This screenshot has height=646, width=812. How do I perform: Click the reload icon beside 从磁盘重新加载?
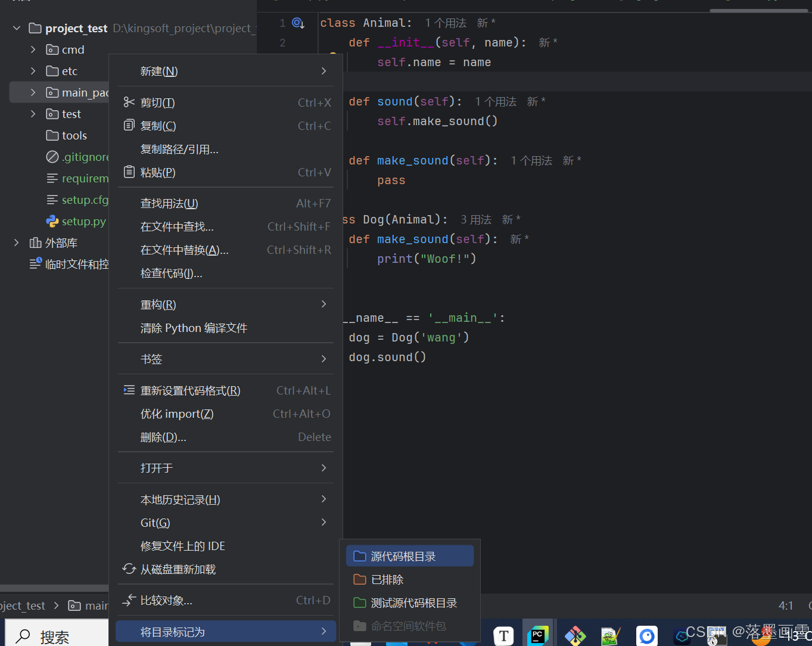(x=129, y=569)
